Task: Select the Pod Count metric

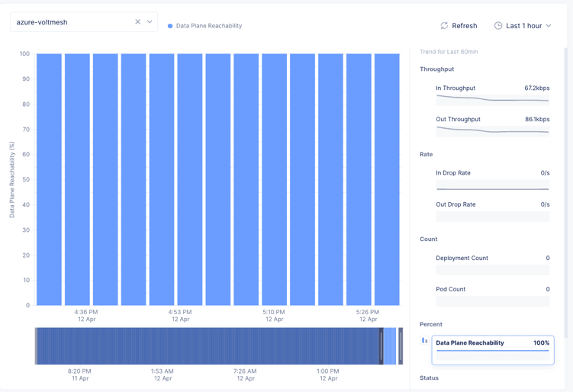Action: pyautogui.click(x=492, y=295)
